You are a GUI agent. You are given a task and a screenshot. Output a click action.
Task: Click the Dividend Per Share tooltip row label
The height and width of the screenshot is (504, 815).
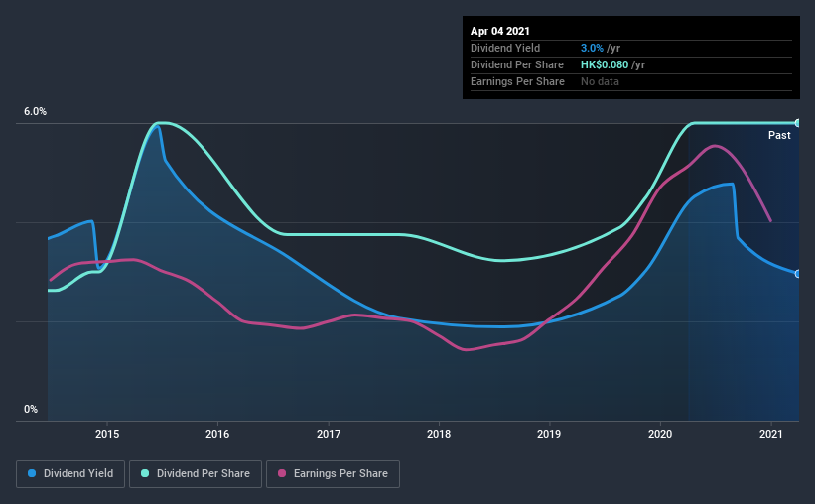click(x=516, y=64)
